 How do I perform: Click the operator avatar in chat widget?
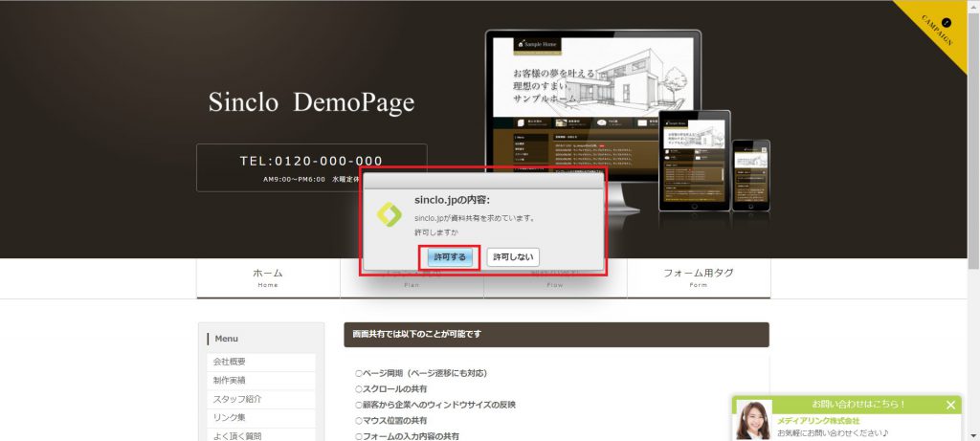(754, 420)
